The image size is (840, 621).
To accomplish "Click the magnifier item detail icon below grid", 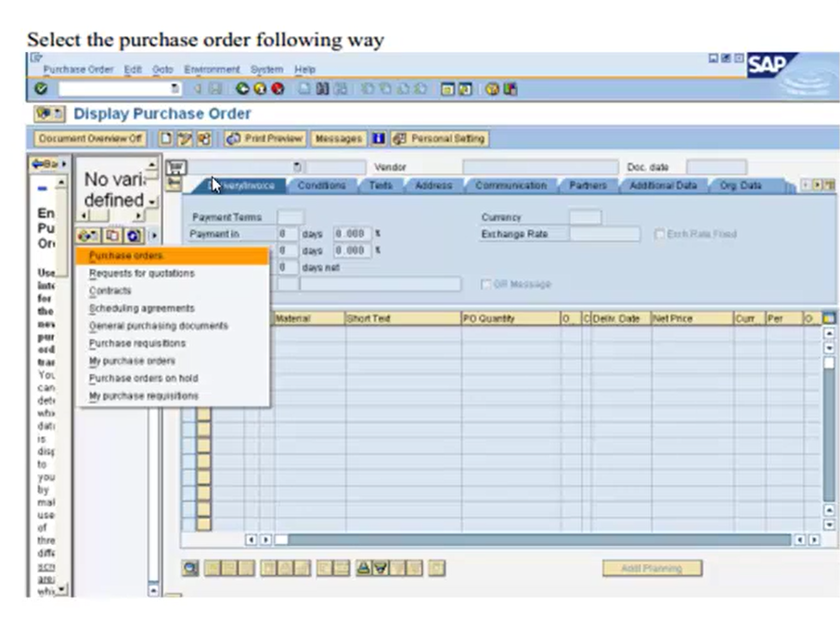I will tap(190, 568).
